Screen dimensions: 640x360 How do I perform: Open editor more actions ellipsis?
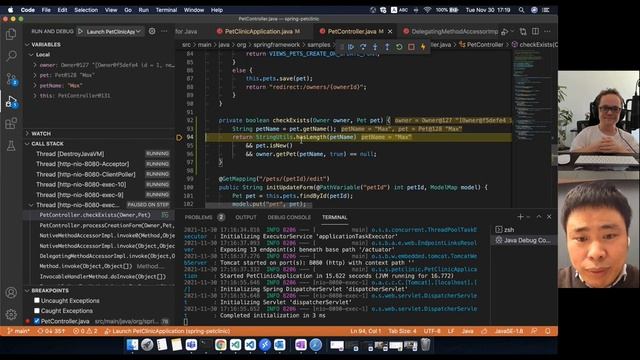coord(547,31)
